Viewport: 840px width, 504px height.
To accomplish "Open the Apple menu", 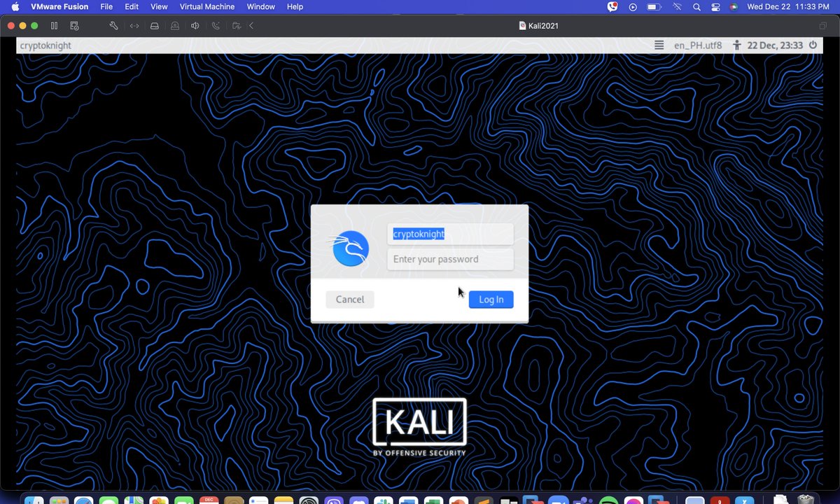I will pos(15,6).
